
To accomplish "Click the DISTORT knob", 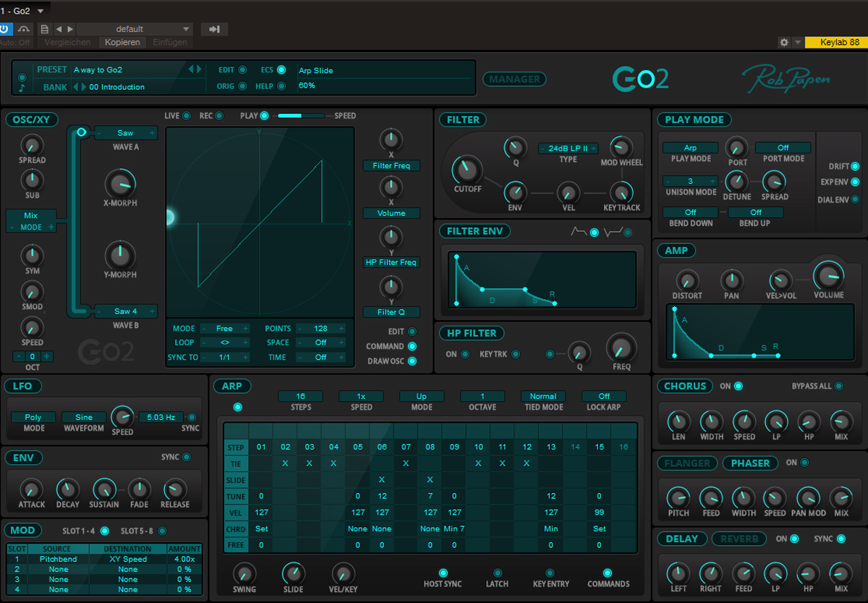I will pos(686,279).
